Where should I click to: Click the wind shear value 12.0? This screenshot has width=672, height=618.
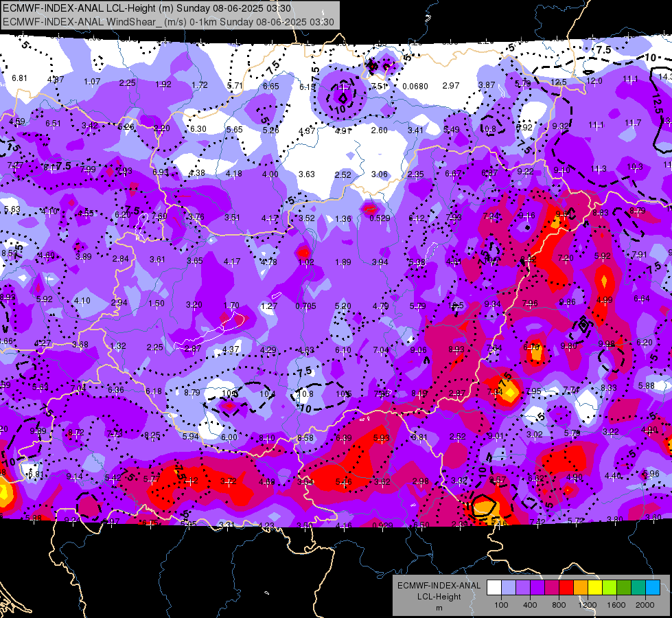594,80
